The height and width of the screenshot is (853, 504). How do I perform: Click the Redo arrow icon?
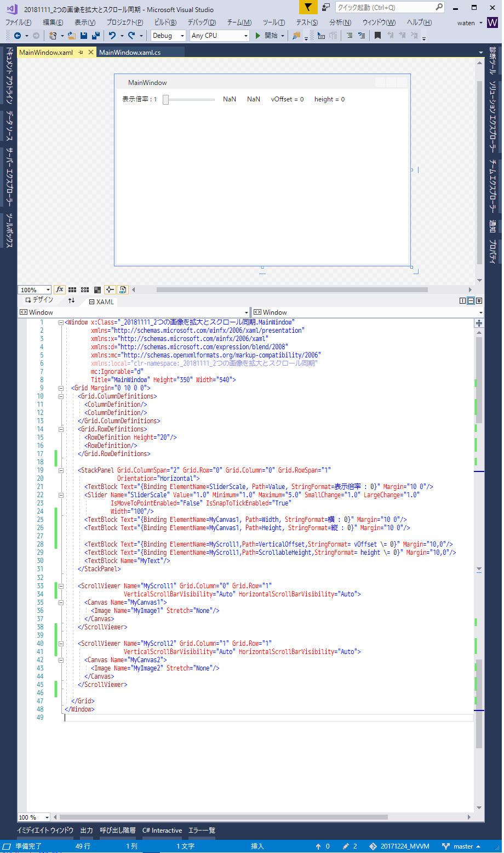pyautogui.click(x=131, y=36)
